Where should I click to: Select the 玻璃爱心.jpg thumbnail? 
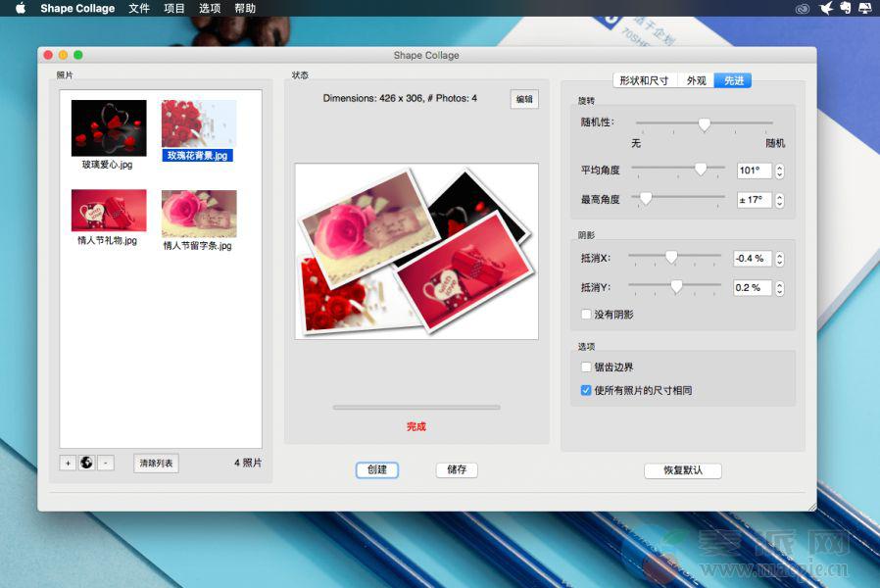(x=108, y=128)
